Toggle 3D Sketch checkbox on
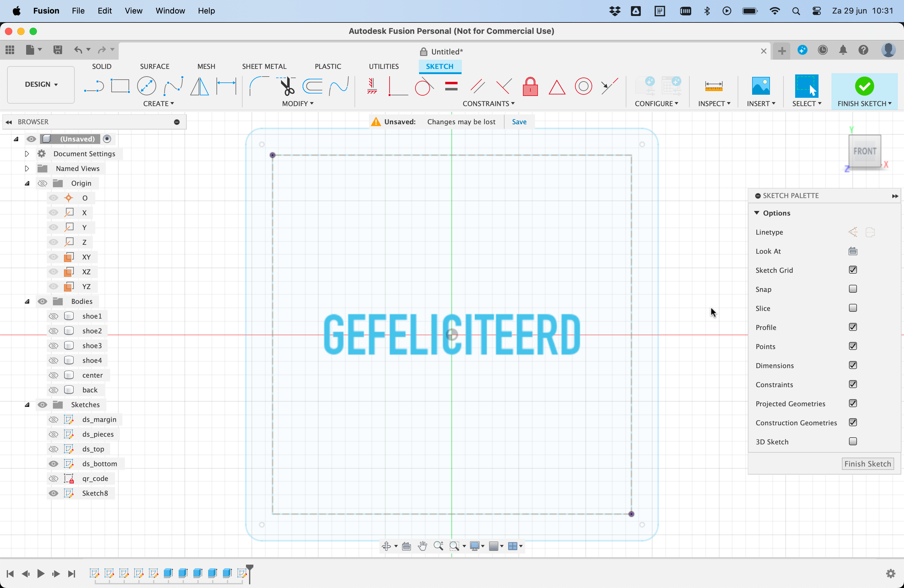This screenshot has height=588, width=904. point(853,441)
